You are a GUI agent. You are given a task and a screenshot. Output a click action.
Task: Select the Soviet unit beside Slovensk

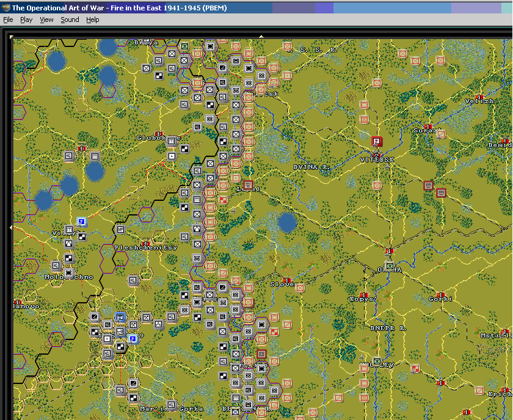tap(300, 288)
